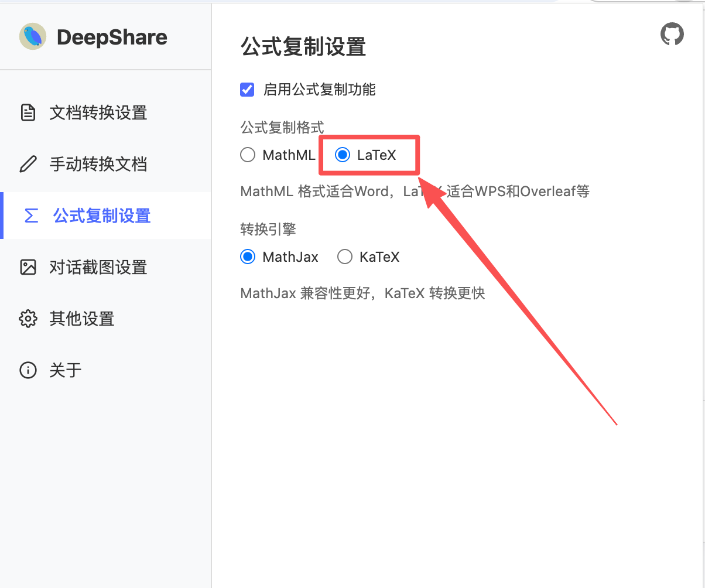Select the KaTeX conversion engine
Viewport: 705px width, 588px height.
[x=345, y=257]
